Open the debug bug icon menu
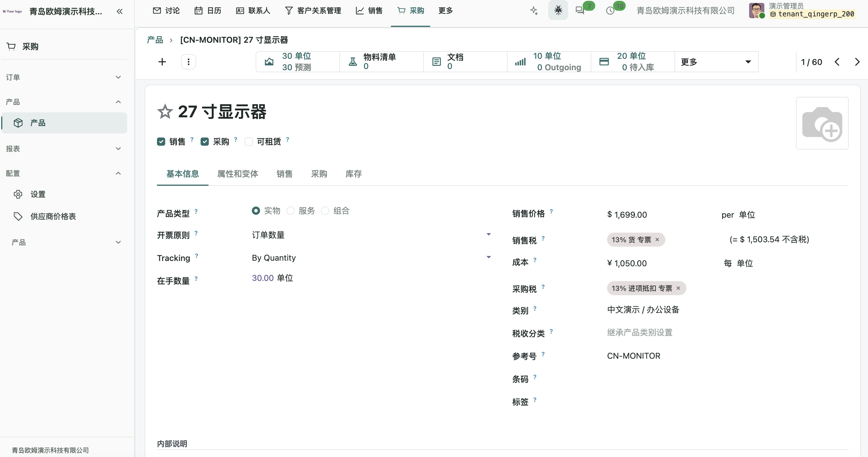Image resolution: width=868 pixels, height=457 pixels. tap(558, 10)
